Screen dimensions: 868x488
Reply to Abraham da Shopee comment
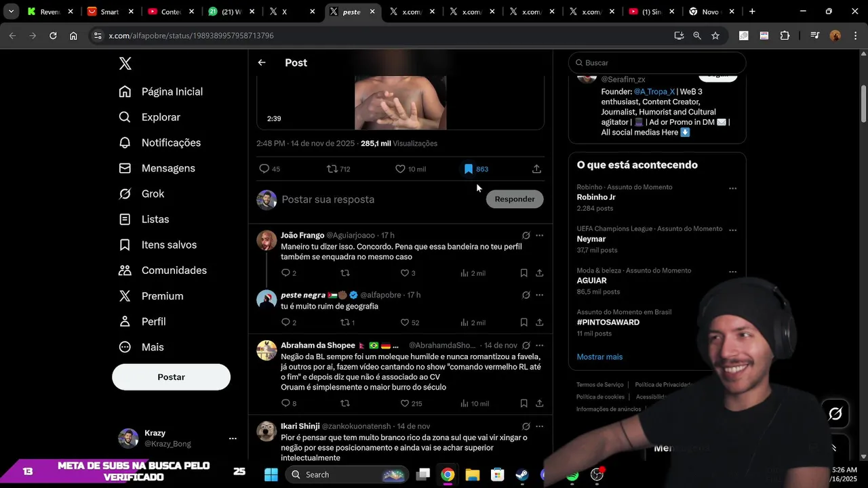click(x=289, y=403)
